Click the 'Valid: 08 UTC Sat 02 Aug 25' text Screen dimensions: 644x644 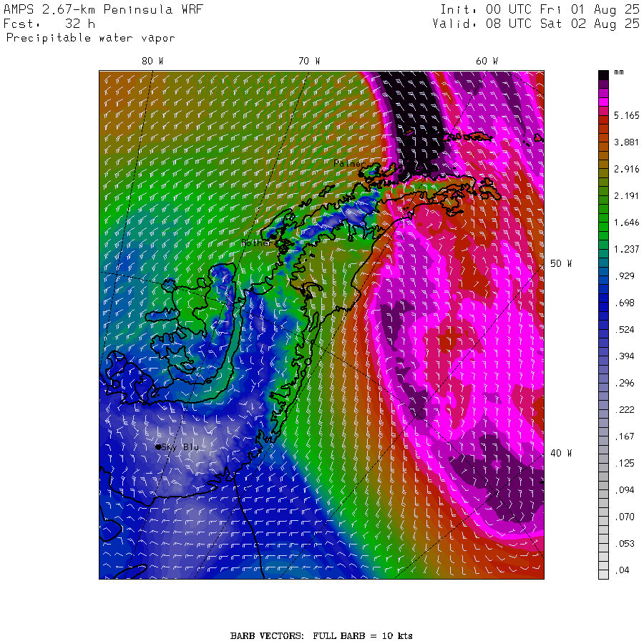click(x=536, y=24)
